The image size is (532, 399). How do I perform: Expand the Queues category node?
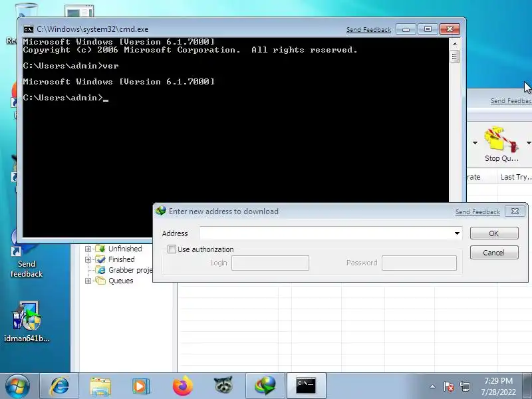point(88,281)
